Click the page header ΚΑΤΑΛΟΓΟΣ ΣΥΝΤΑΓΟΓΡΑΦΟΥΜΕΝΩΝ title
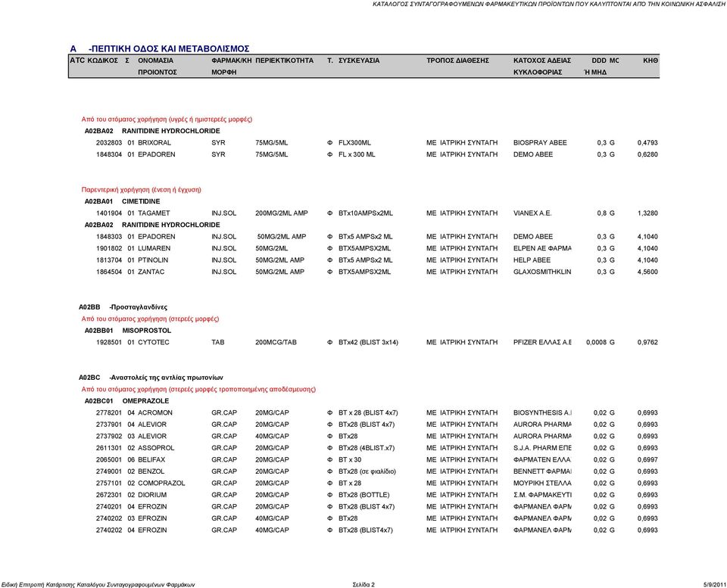 click(x=549, y=5)
